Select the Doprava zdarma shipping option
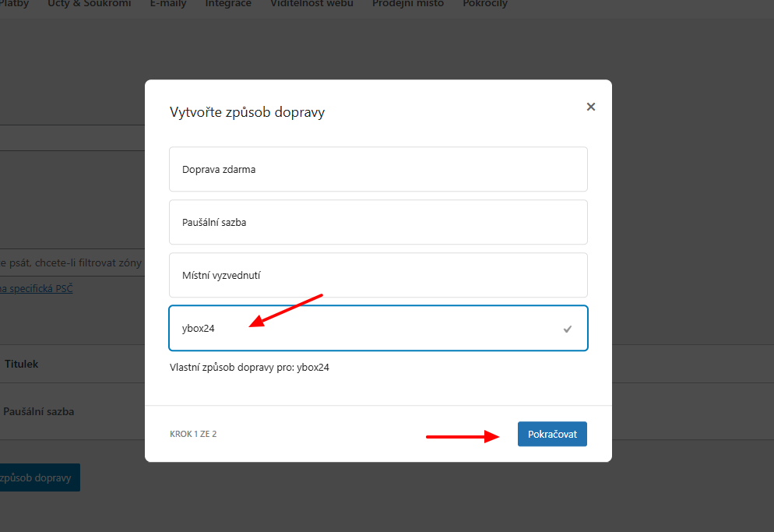774x532 pixels. (x=378, y=169)
